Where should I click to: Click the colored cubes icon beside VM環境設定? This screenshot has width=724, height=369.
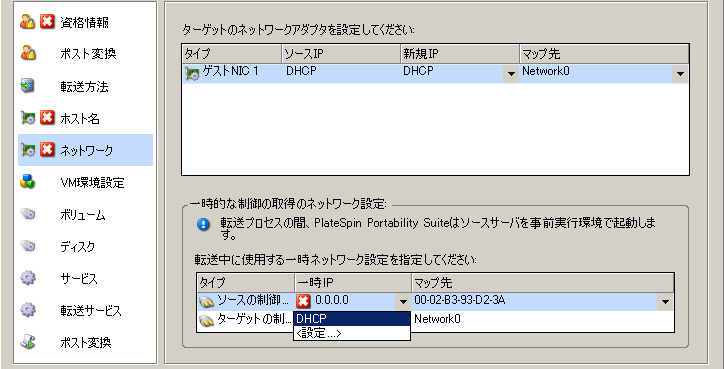(27, 181)
